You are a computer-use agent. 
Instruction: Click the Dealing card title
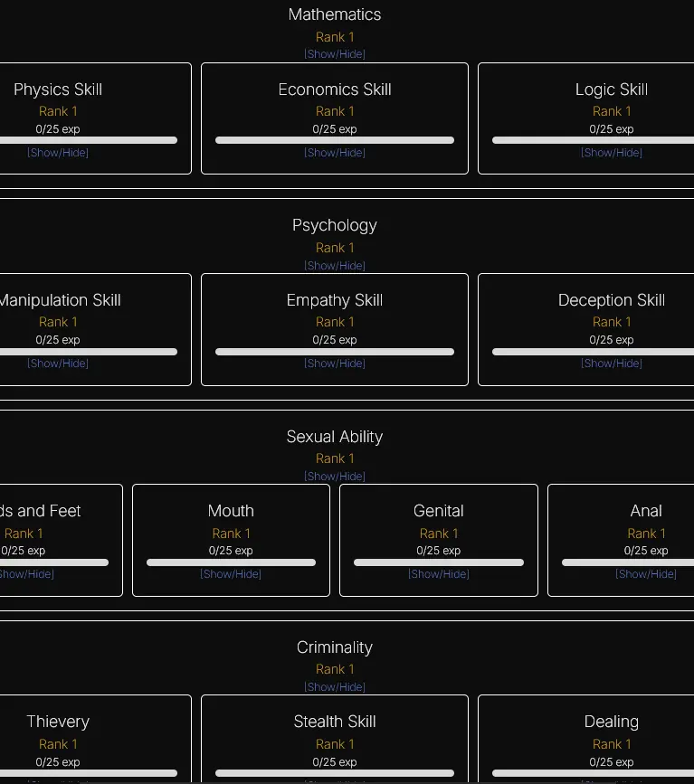point(611,722)
